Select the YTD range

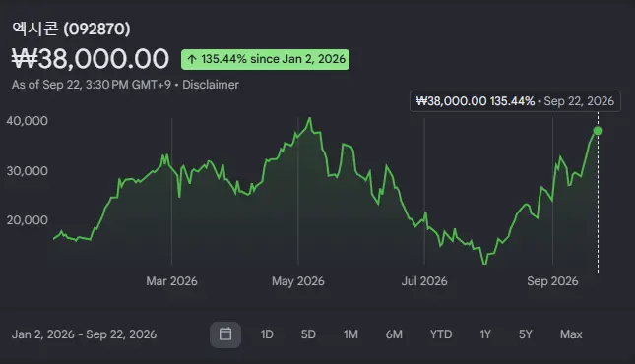coord(441,334)
